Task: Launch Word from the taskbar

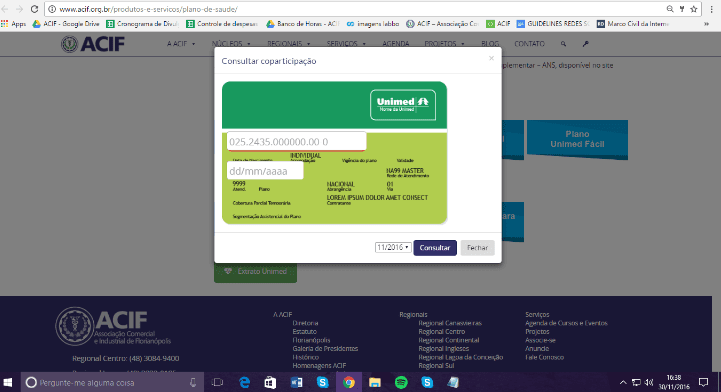Action: [x=297, y=382]
